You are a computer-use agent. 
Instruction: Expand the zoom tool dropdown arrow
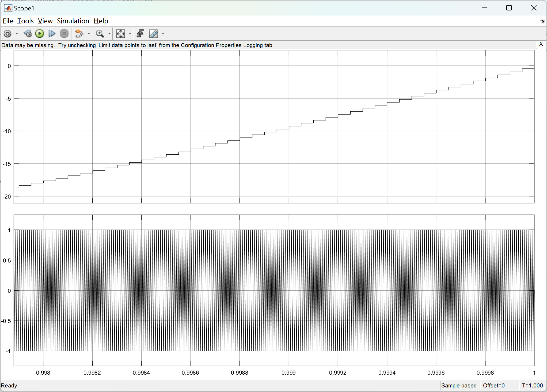point(109,34)
